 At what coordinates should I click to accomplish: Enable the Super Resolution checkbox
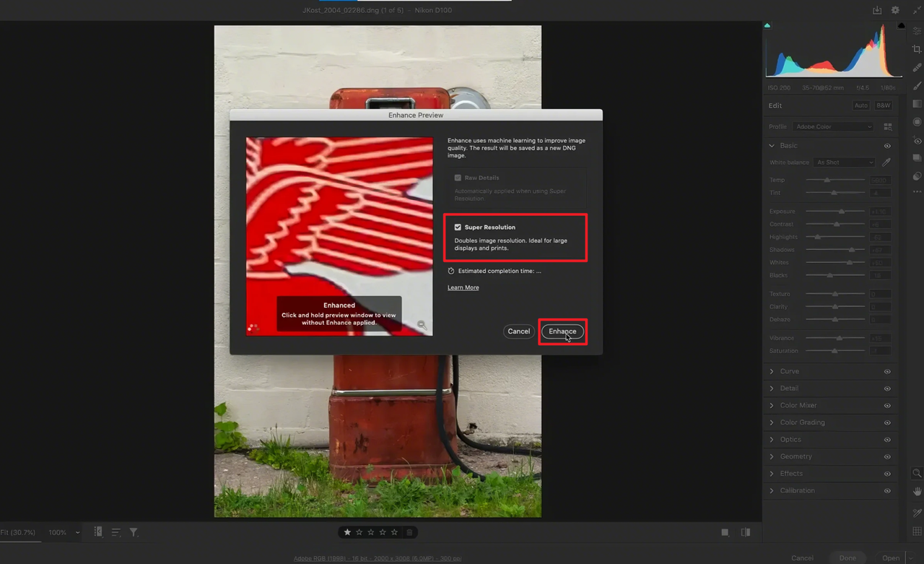tap(458, 227)
